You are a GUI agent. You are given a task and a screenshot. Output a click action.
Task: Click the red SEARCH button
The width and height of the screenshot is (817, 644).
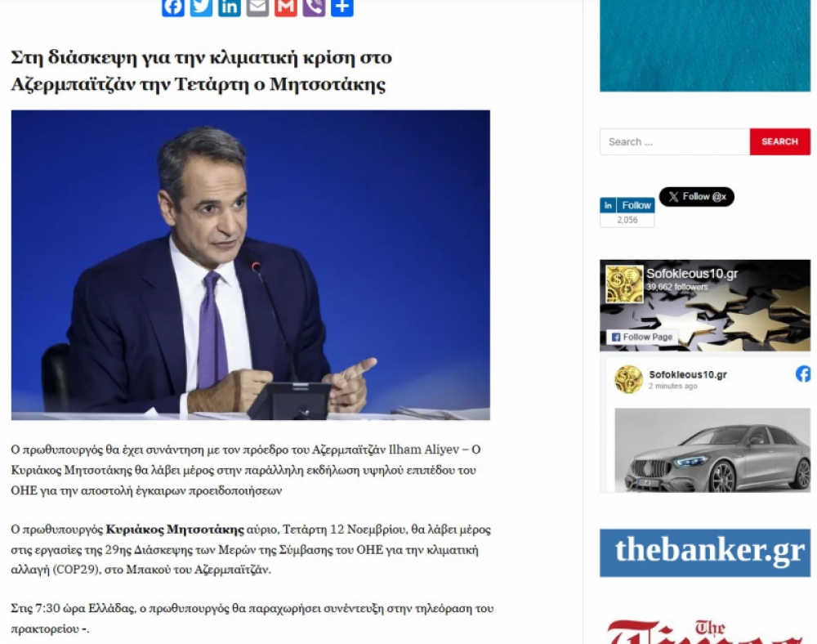pyautogui.click(x=779, y=141)
